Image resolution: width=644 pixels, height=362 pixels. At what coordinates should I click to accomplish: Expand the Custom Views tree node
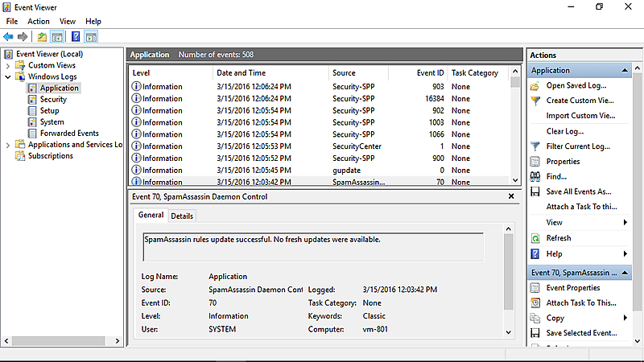[9, 65]
